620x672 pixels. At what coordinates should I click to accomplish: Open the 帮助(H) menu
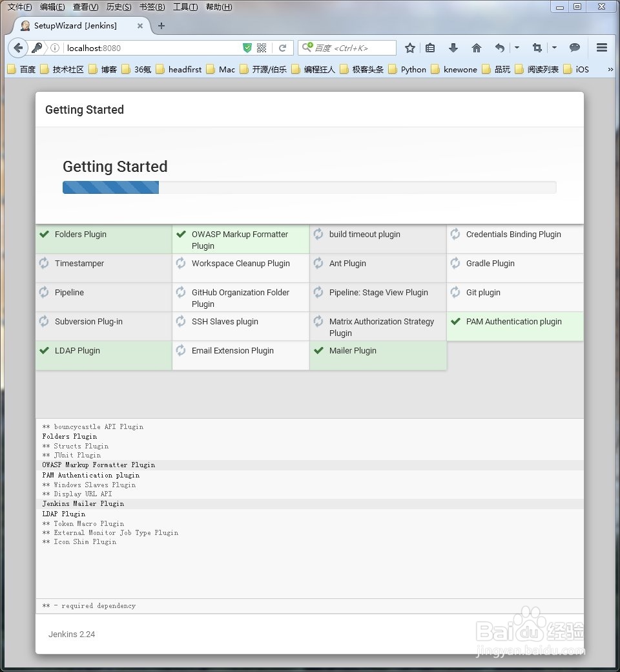tap(219, 7)
